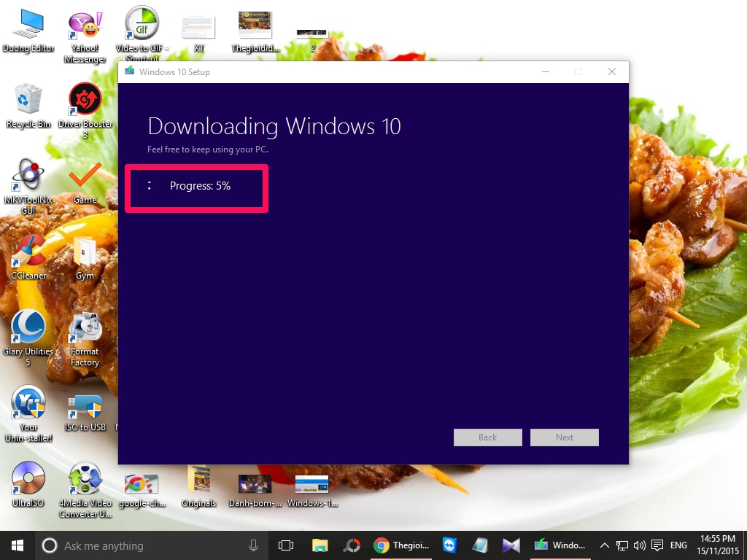Launch Video to GIF shortcut
Viewport: 747px width, 560px height.
(x=142, y=34)
